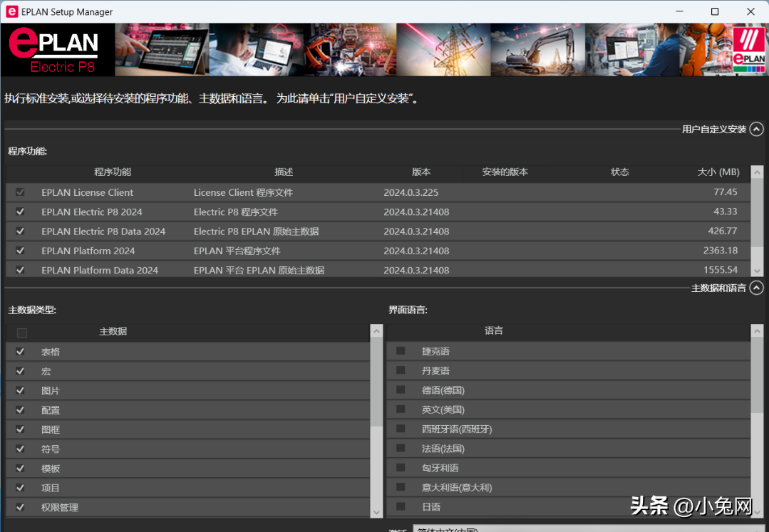769x532 pixels.
Task: Maximize the Setup Manager window
Action: (715, 12)
